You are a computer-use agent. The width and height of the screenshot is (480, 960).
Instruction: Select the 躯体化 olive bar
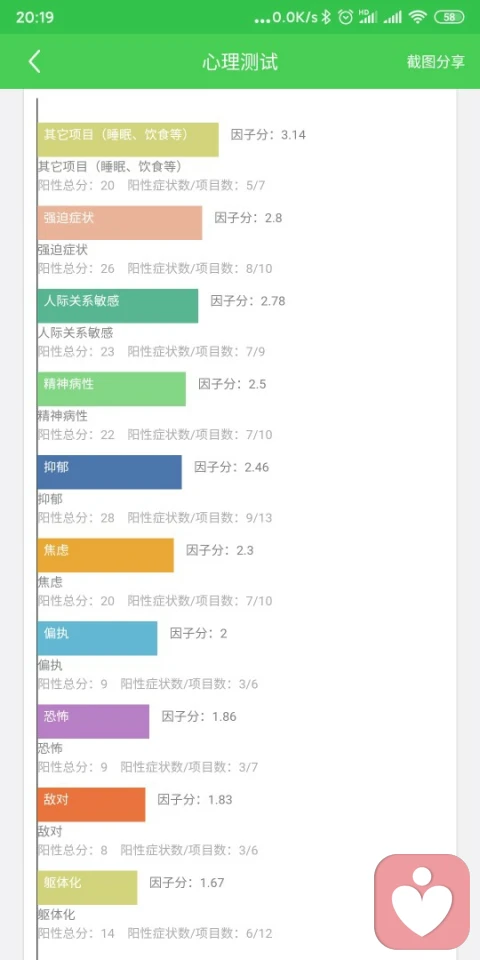point(88,888)
